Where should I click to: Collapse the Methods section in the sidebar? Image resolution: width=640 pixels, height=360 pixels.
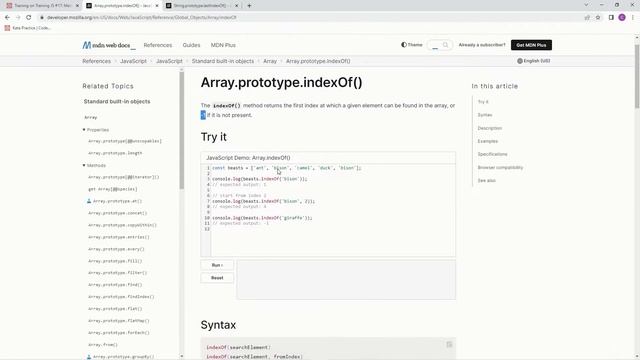coord(94,165)
